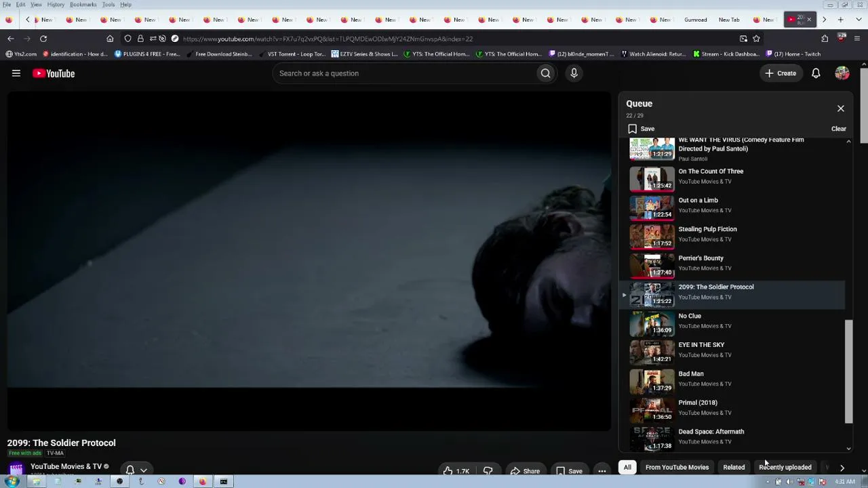Open the PLUGINS 4 FREE bookmark
868x488 pixels.
pos(147,54)
